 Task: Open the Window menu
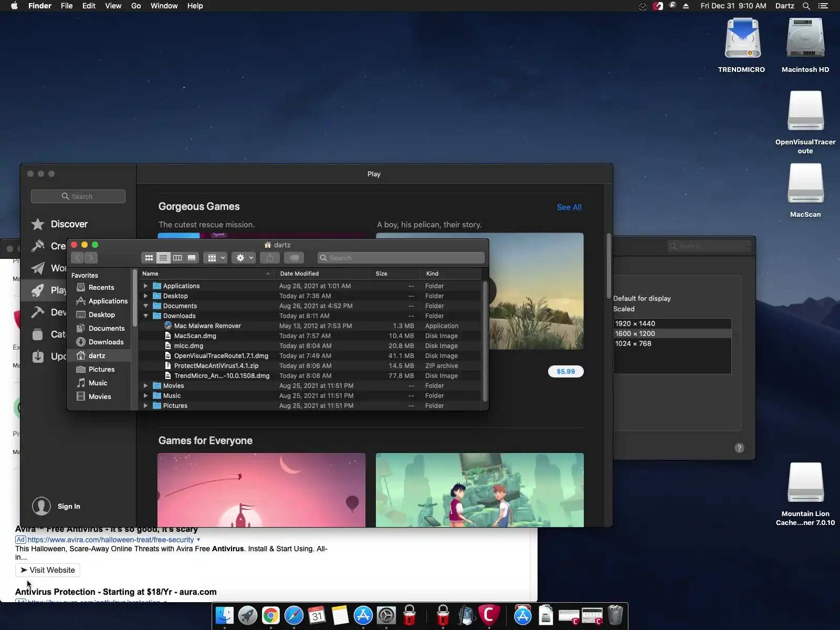click(164, 6)
